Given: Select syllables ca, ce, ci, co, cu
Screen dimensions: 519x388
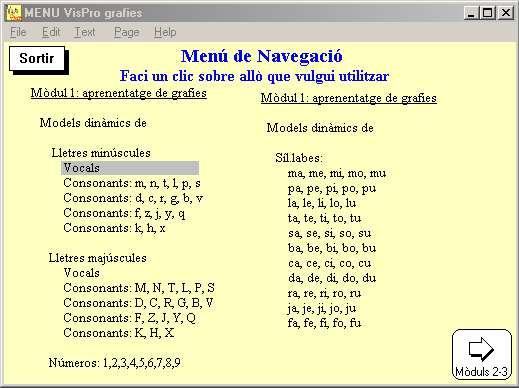Looking at the screenshot, I should [x=330, y=263].
